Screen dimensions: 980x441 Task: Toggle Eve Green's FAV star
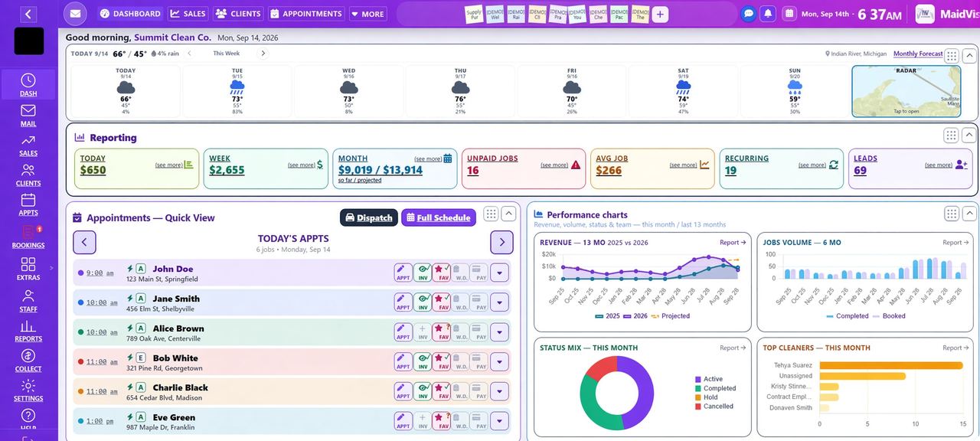click(442, 420)
